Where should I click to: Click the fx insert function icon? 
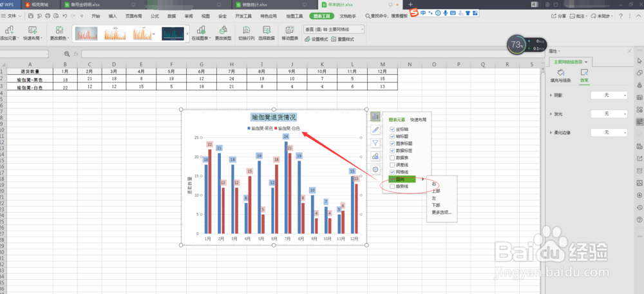point(76,54)
